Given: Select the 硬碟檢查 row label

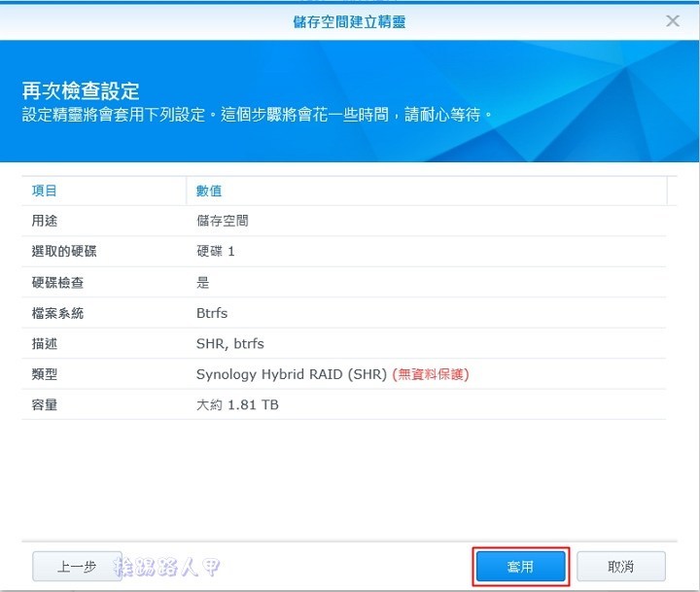Looking at the screenshot, I should (x=57, y=283).
